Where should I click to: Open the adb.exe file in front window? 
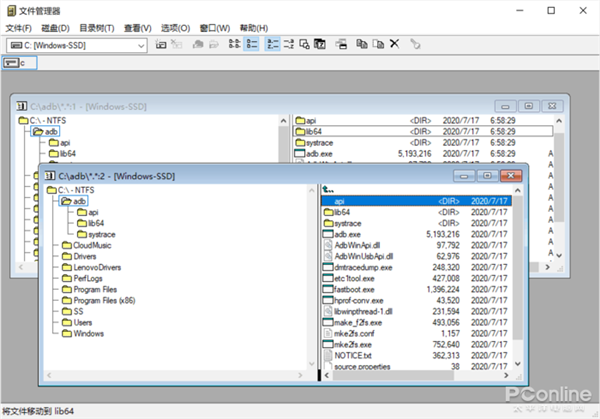348,235
